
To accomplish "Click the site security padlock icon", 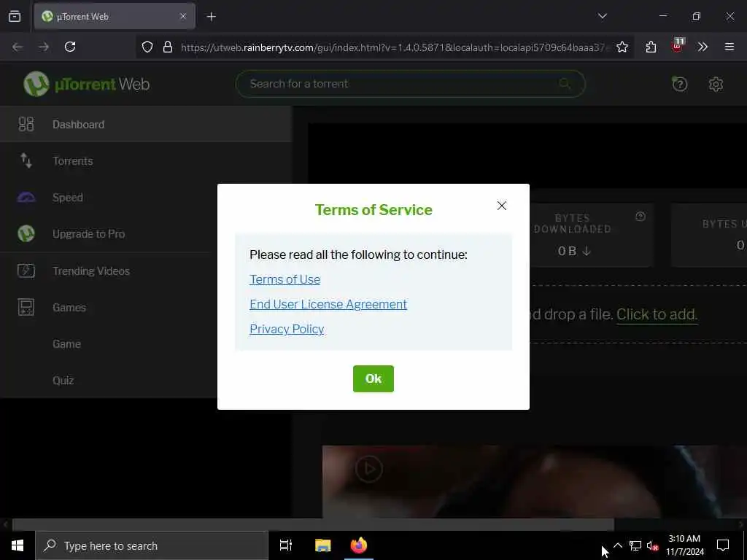I will (168, 47).
